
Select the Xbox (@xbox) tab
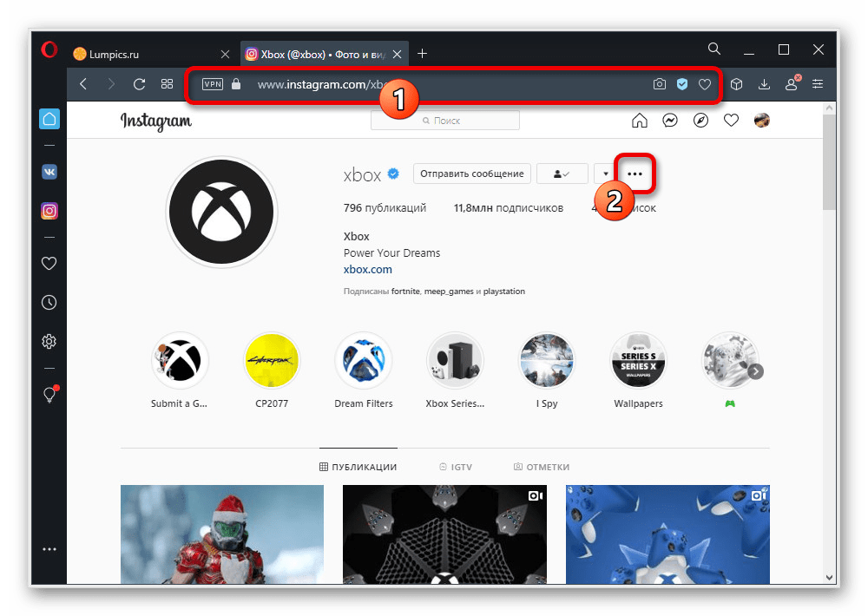(x=325, y=54)
